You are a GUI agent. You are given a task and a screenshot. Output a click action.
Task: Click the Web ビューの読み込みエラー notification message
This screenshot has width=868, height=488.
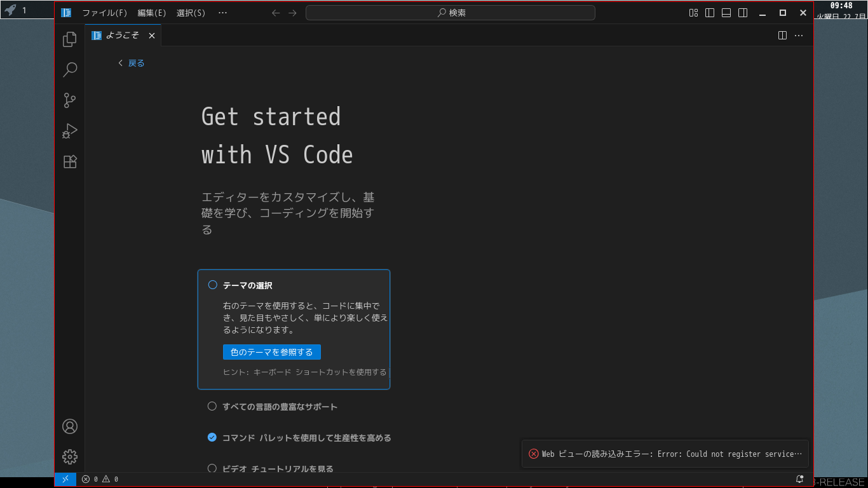coord(672,454)
